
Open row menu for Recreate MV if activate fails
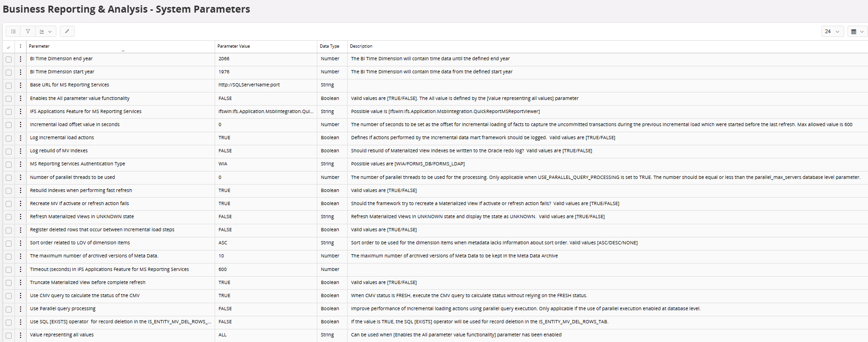tap(21, 203)
